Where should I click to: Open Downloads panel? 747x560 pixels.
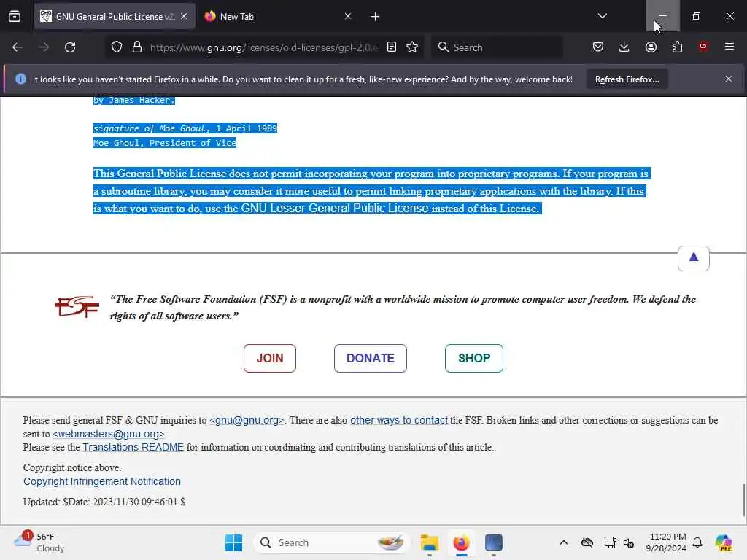pyautogui.click(x=624, y=47)
